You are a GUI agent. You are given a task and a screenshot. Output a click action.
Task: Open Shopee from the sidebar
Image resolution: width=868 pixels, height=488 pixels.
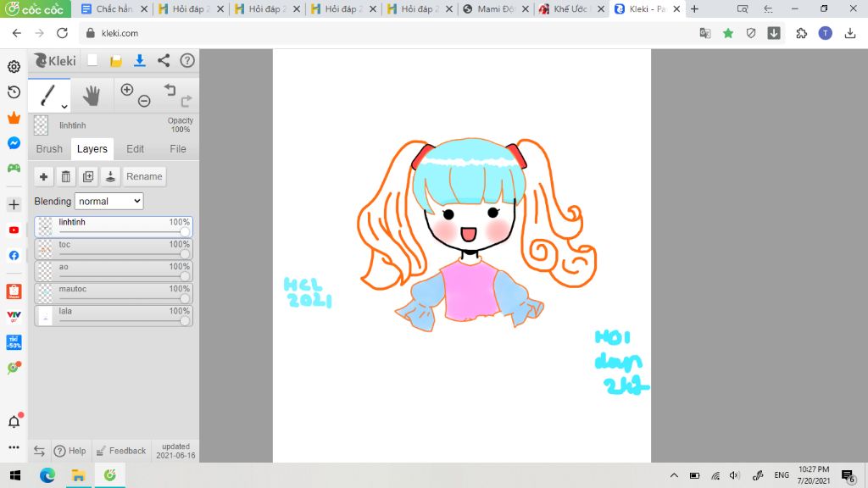pyautogui.click(x=14, y=291)
